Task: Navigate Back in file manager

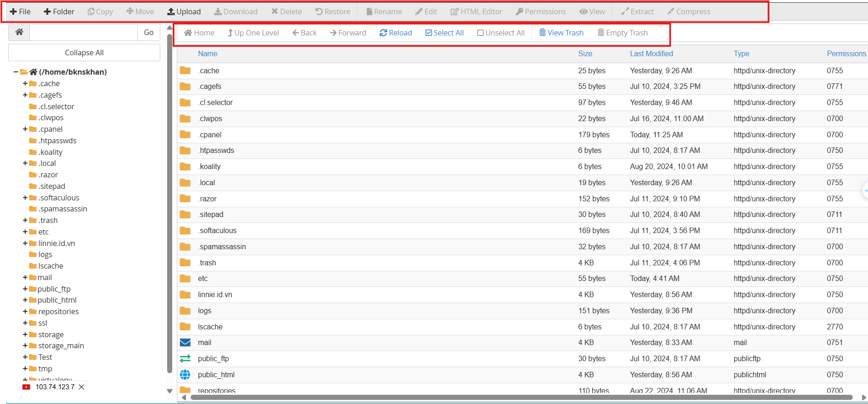Action: (x=304, y=33)
